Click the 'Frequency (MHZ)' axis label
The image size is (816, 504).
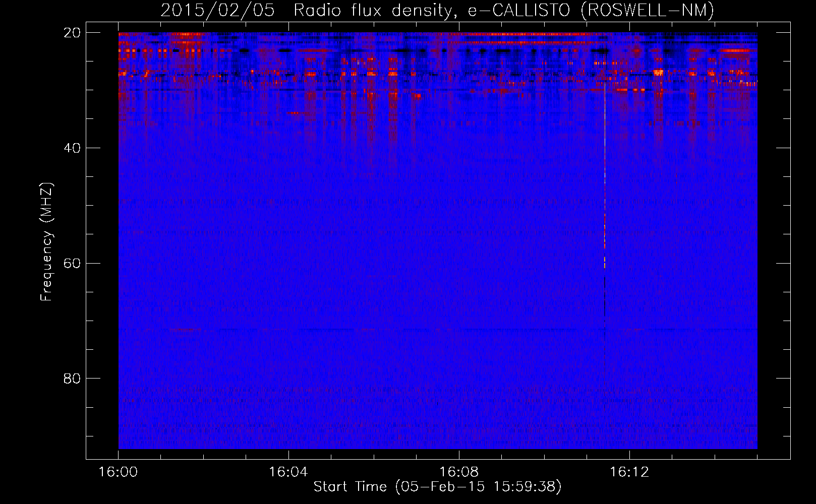pyautogui.click(x=46, y=241)
